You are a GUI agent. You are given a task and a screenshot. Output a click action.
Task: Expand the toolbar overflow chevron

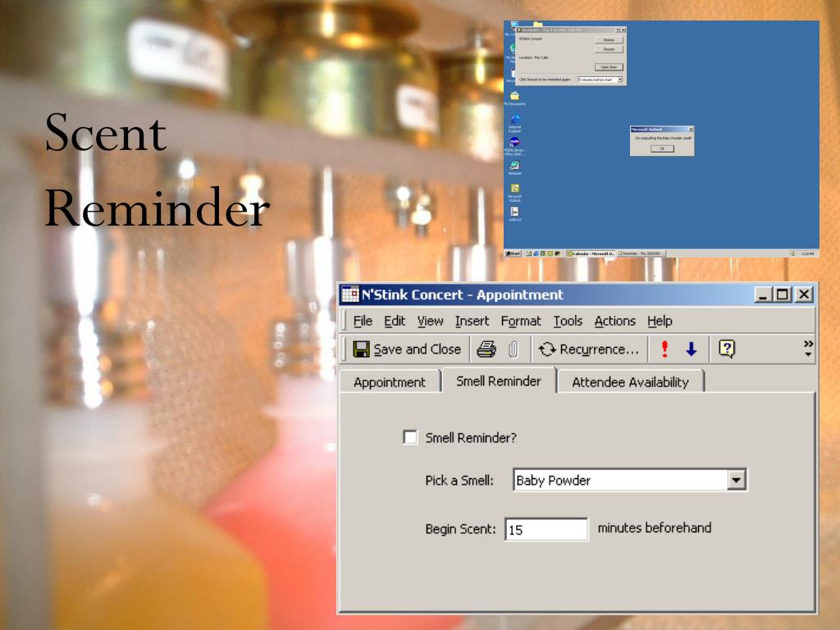pyautogui.click(x=808, y=348)
